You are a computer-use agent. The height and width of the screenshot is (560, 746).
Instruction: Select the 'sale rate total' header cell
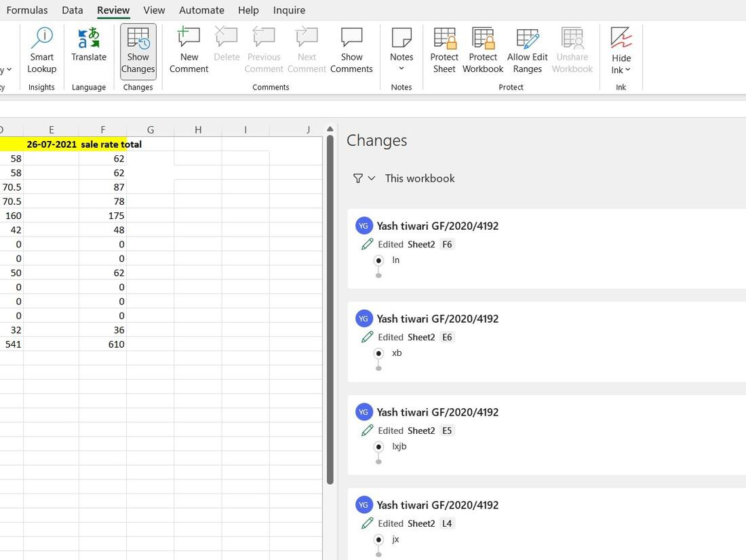(103, 144)
